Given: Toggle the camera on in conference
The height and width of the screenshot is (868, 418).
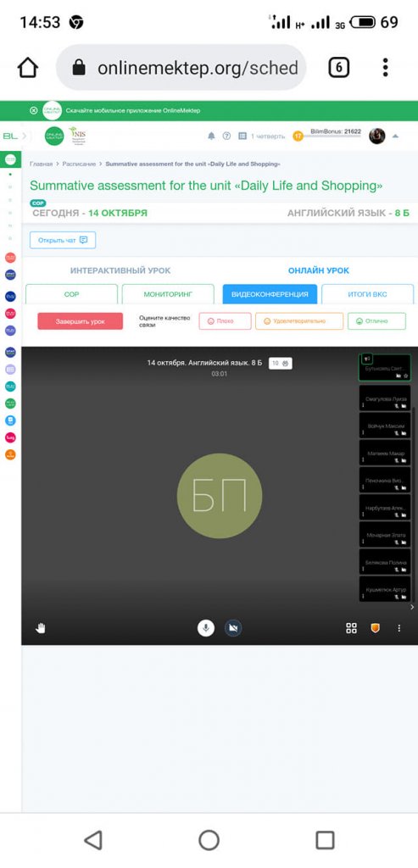Looking at the screenshot, I should 233,628.
